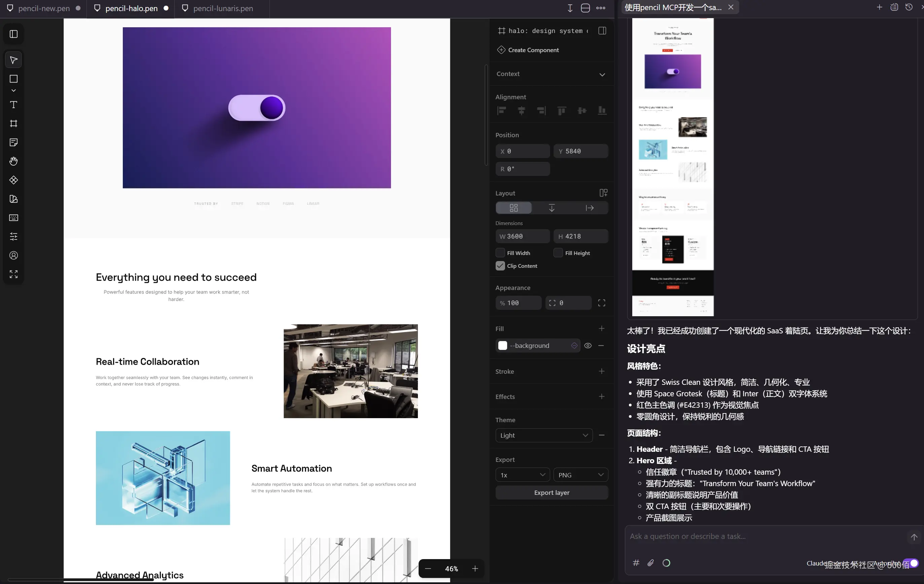Click the zoom in plus button
Image resolution: width=924 pixels, height=584 pixels.
[475, 568]
